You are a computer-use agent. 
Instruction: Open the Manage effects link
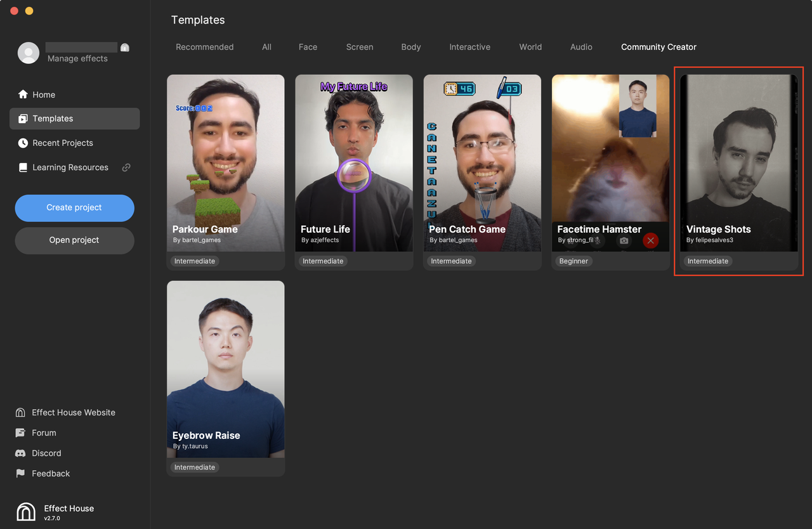click(77, 58)
